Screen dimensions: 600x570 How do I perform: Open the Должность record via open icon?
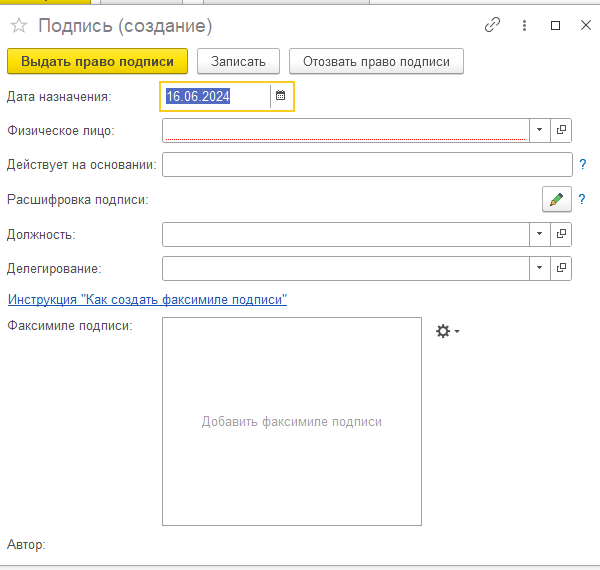[561, 234]
